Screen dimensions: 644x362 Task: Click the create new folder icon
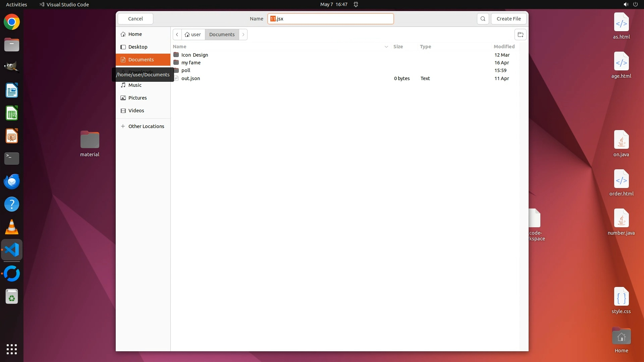click(x=520, y=35)
